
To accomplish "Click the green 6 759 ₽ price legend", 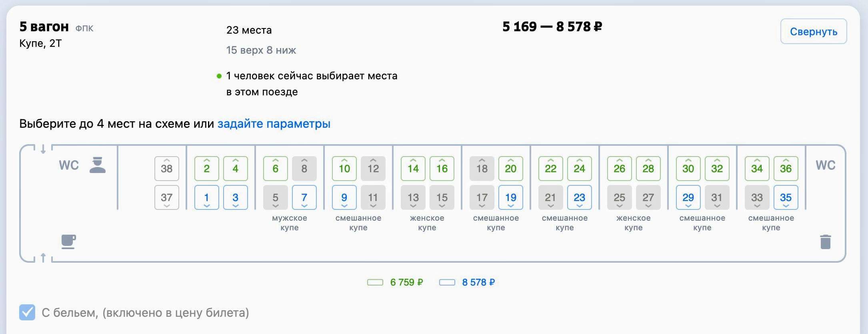I will [406, 282].
